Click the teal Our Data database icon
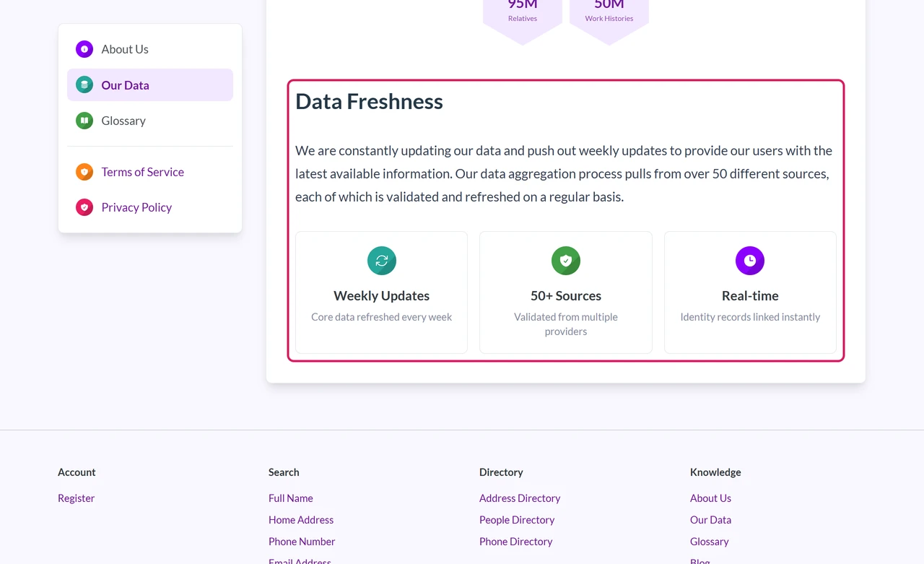Viewport: 924px width, 564px height. 84,84
